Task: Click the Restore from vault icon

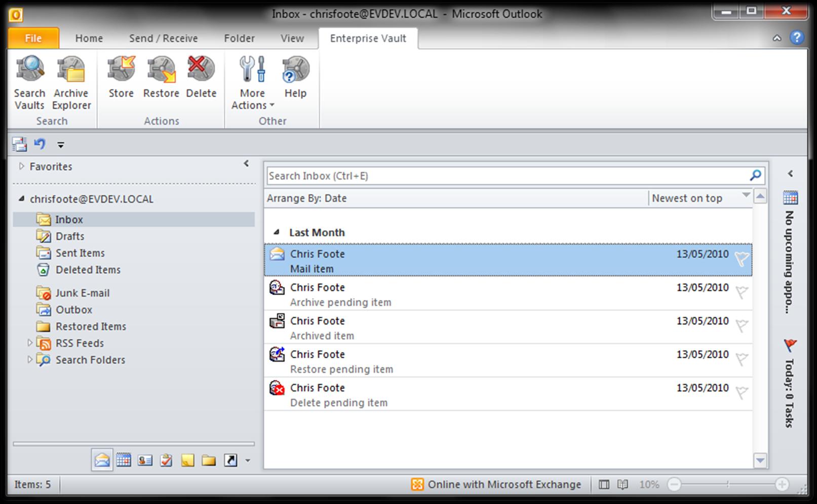Action: 161,77
